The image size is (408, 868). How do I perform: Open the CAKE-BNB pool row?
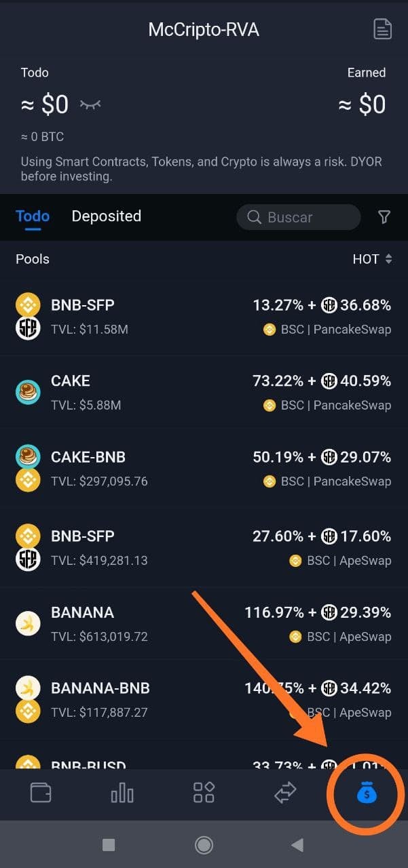point(204,469)
